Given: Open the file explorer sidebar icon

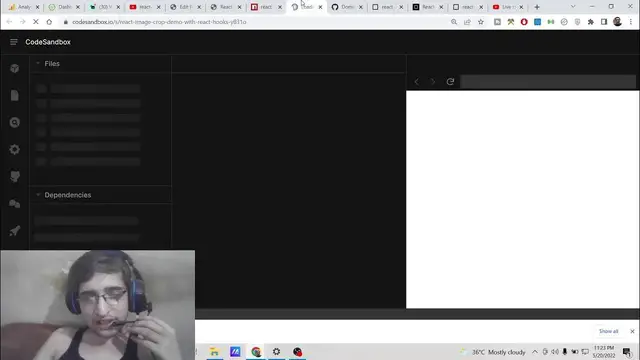Looking at the screenshot, I should point(15,96).
